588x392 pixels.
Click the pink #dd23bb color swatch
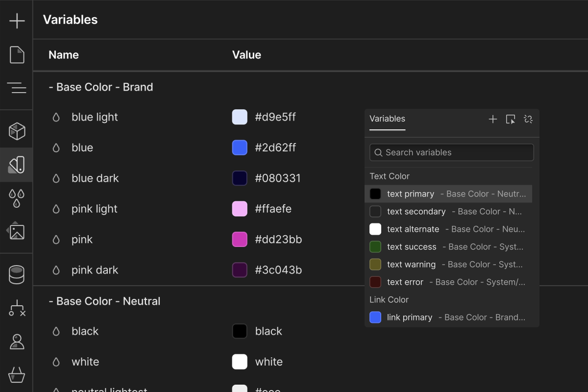point(240,240)
